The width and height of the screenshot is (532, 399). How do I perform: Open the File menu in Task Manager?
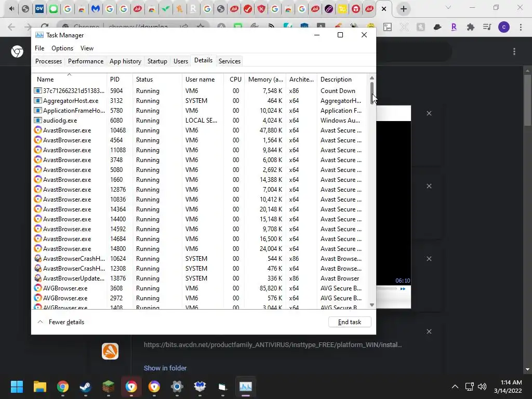tap(39, 48)
